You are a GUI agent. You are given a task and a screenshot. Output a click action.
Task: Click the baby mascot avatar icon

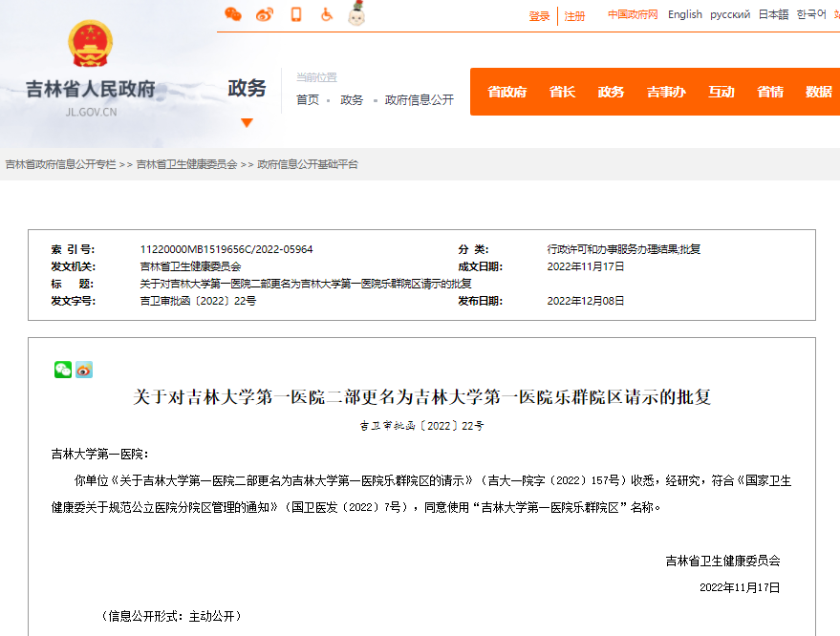[356, 14]
